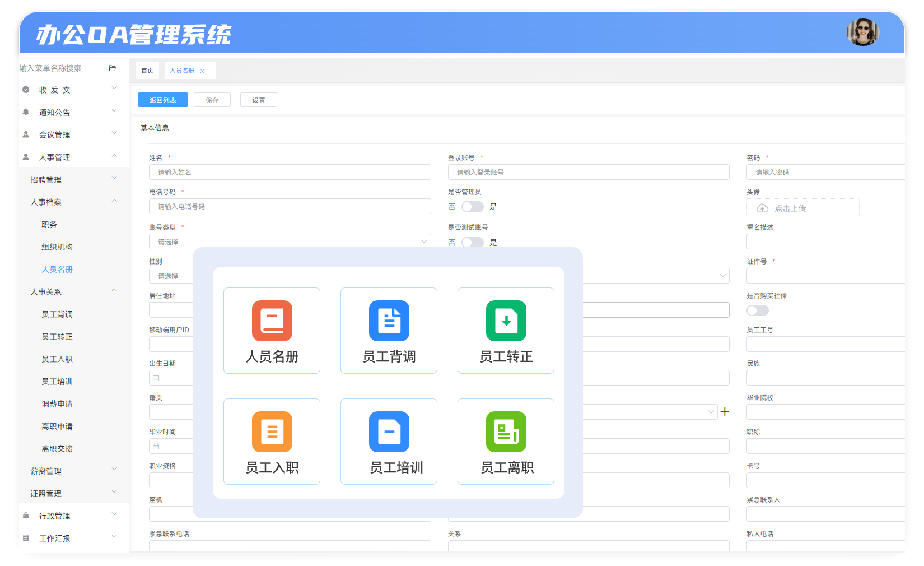Click the 电话号码 input field
Image resolution: width=924 pixels, height=566 pixels.
click(x=290, y=206)
